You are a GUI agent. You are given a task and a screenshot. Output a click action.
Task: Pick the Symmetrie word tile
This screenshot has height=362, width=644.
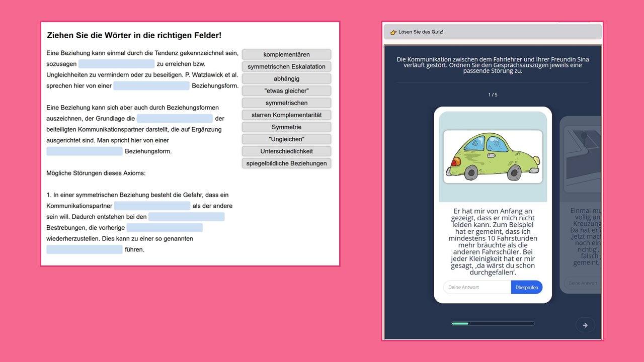coord(286,127)
